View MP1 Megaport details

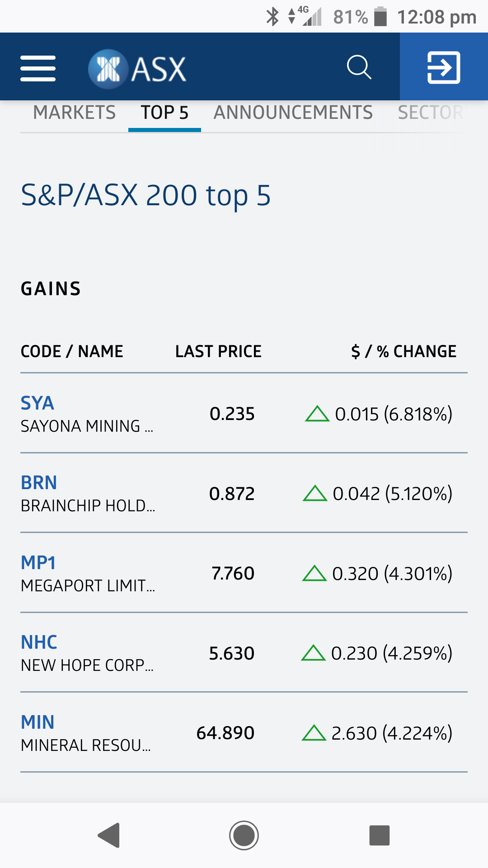pos(38,562)
